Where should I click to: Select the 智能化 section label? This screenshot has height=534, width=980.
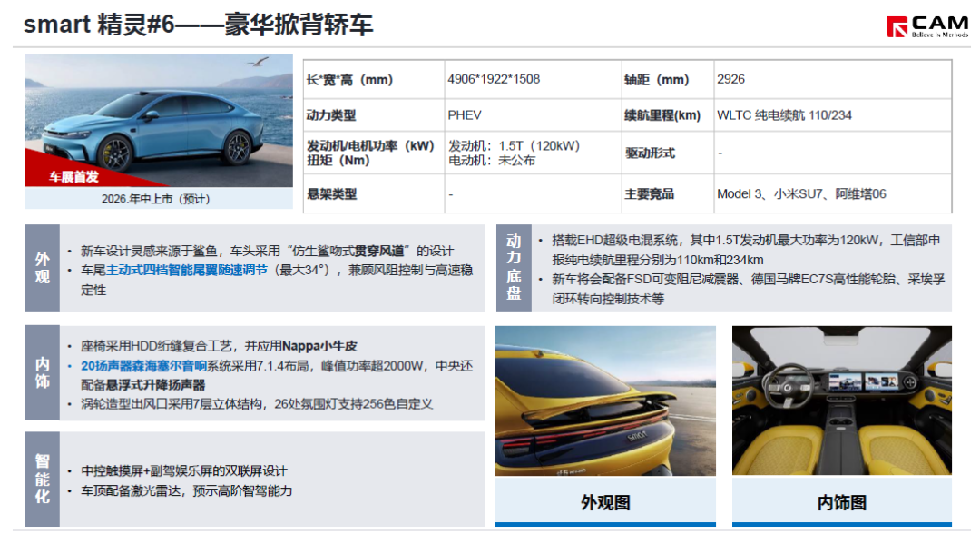(43, 479)
